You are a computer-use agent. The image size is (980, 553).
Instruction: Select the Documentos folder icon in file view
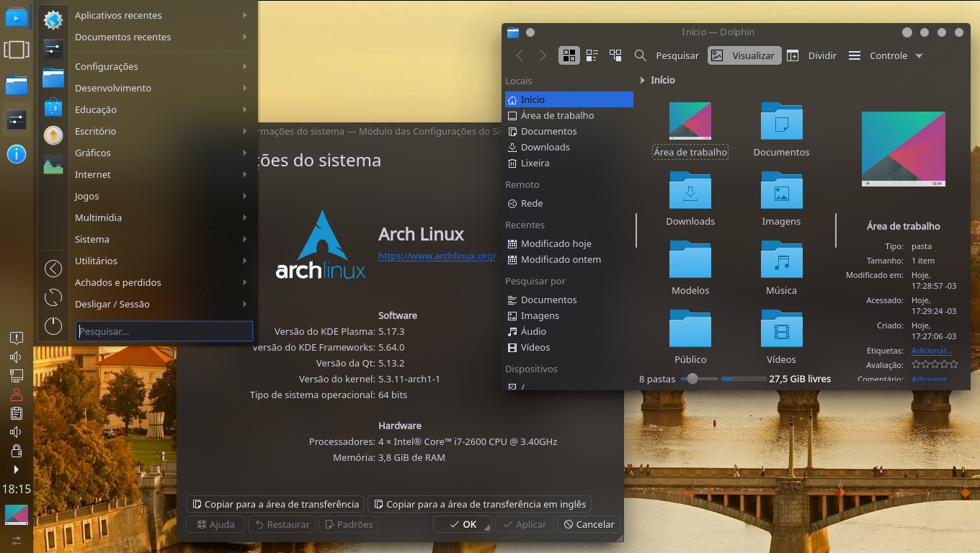tap(782, 120)
